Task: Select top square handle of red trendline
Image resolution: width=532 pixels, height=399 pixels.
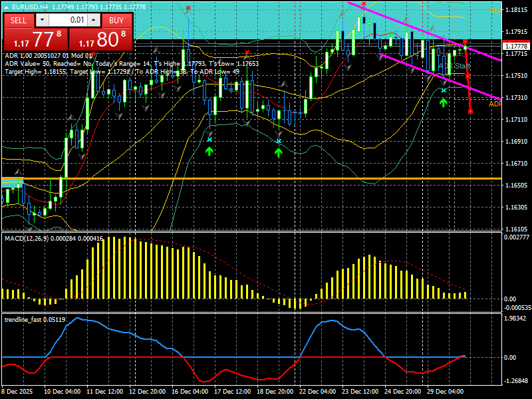Action: (x=465, y=42)
